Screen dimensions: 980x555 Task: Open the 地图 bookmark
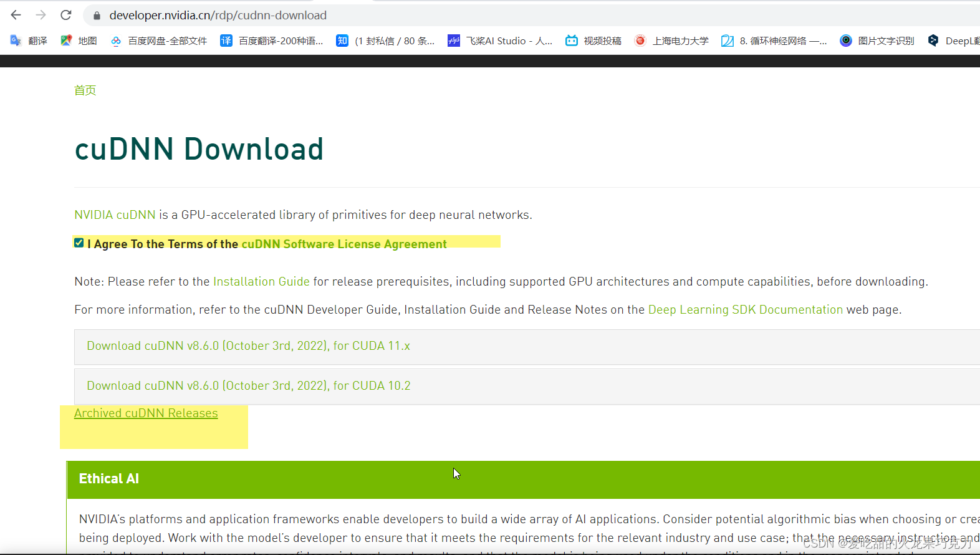(x=79, y=41)
